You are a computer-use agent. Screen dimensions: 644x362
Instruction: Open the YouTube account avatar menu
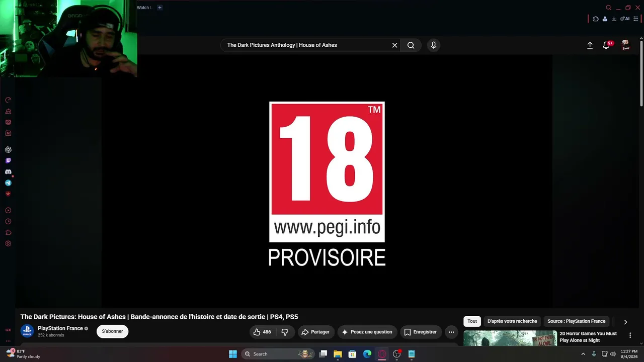click(625, 45)
